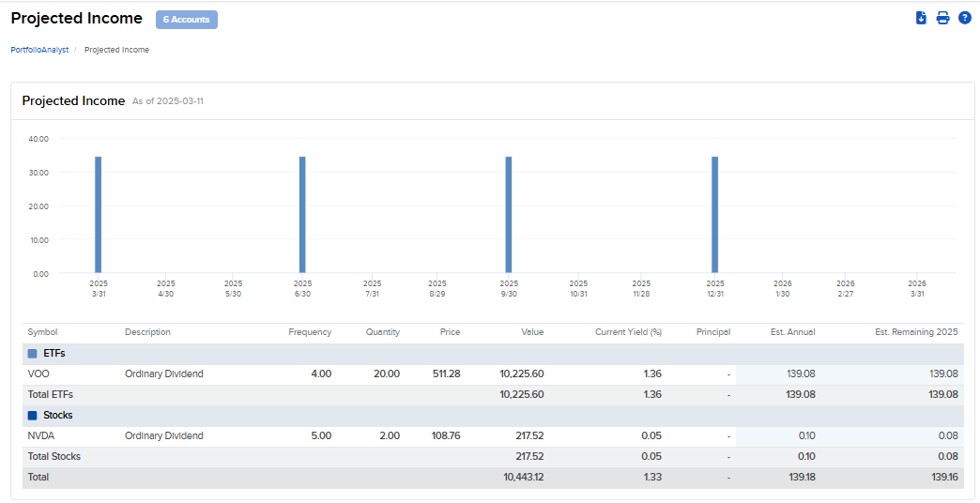Click the total yield 1.33
Viewport: 980px width, 503px height.
click(652, 478)
